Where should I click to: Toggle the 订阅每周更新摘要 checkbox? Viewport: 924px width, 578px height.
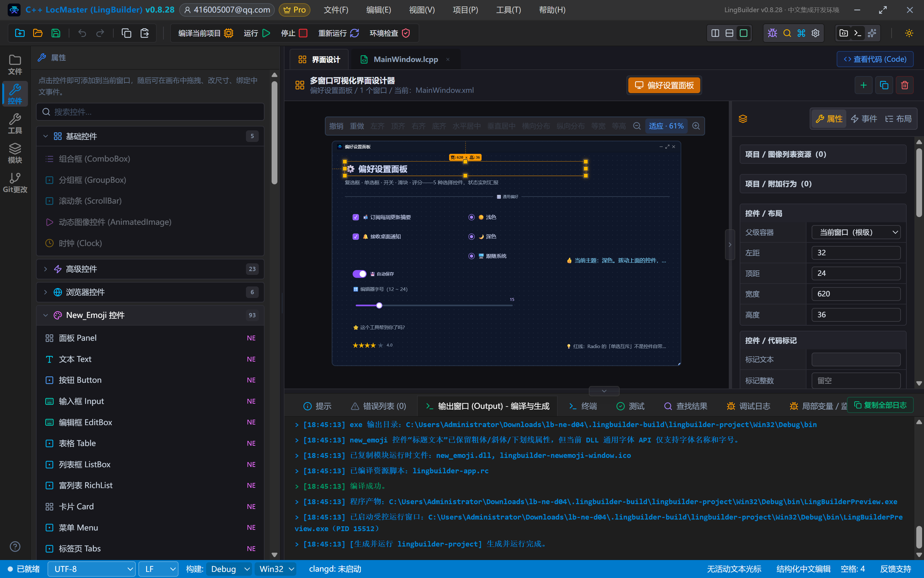[355, 217]
